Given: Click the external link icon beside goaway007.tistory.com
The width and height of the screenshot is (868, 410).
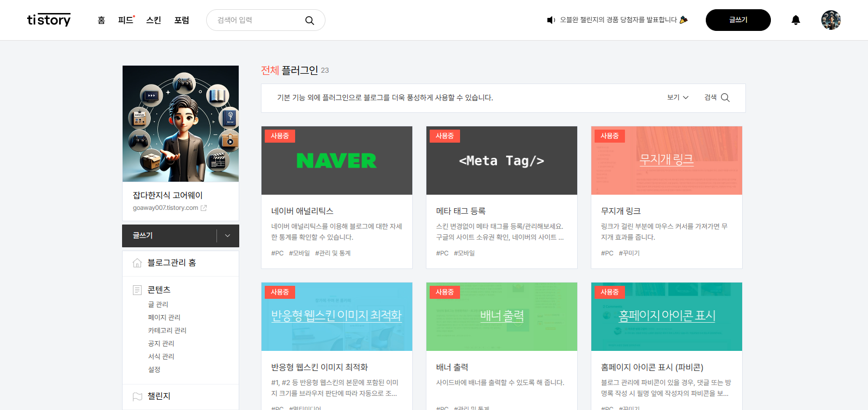Looking at the screenshot, I should pyautogui.click(x=203, y=208).
